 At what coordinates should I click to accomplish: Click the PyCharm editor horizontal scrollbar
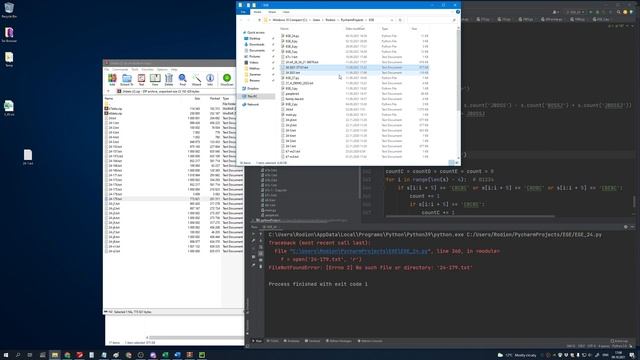[470, 216]
